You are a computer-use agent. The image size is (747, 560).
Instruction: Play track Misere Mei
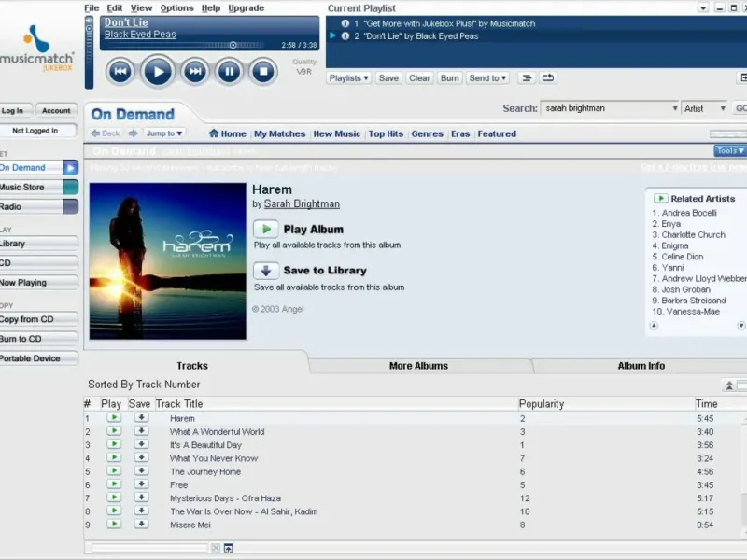(114, 524)
